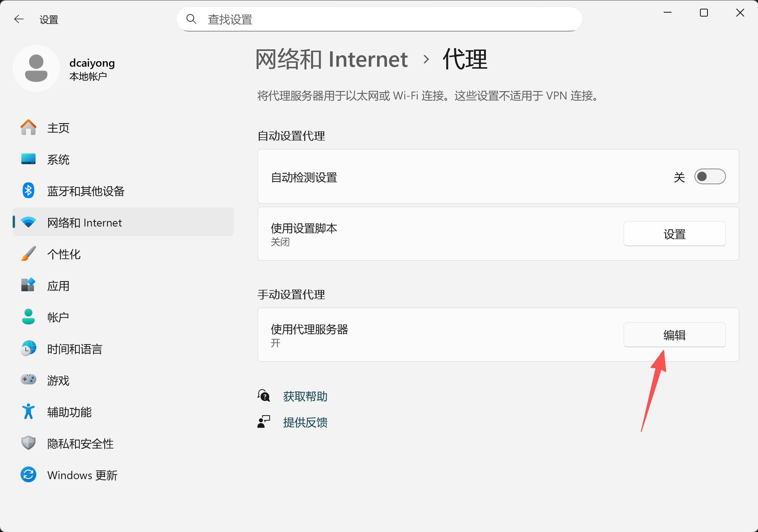Viewport: 758px width, 532px height.
Task: Open the 获取帮助 link
Action: (305, 396)
